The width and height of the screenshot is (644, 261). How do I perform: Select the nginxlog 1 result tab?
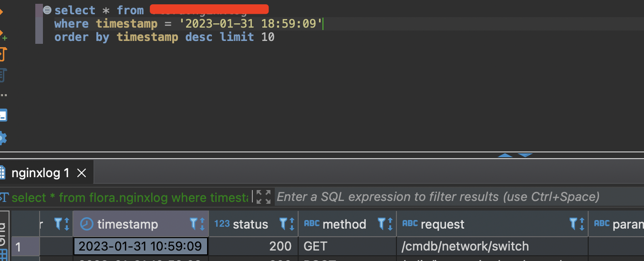(x=41, y=173)
